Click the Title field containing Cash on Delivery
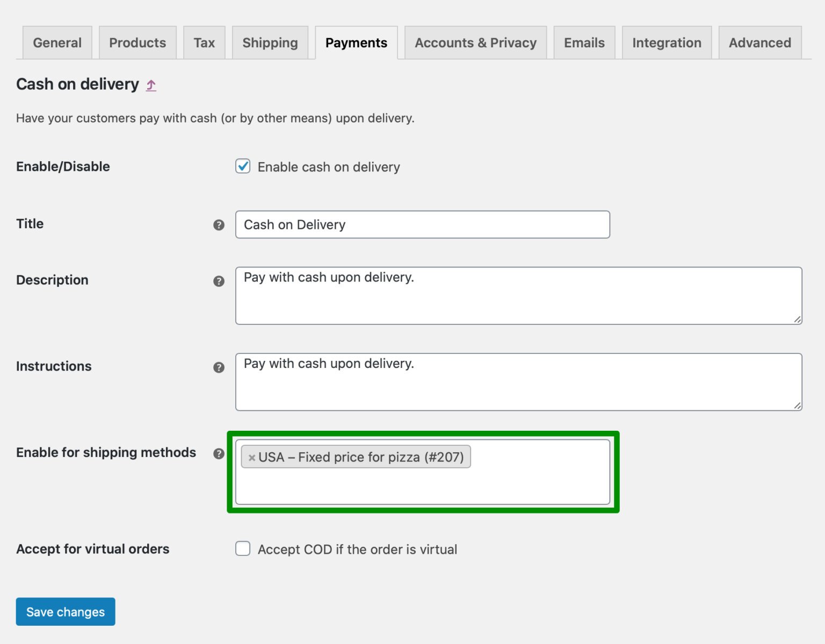Viewport: 825px width, 644px height. (422, 225)
